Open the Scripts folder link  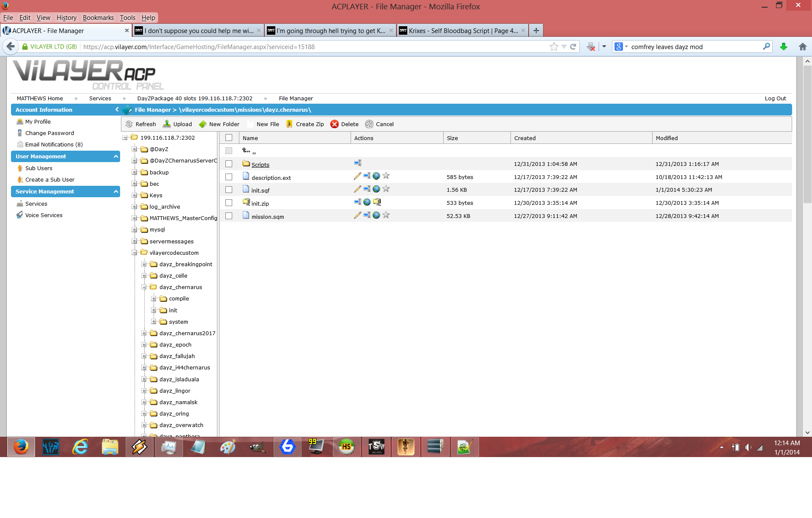pyautogui.click(x=260, y=165)
